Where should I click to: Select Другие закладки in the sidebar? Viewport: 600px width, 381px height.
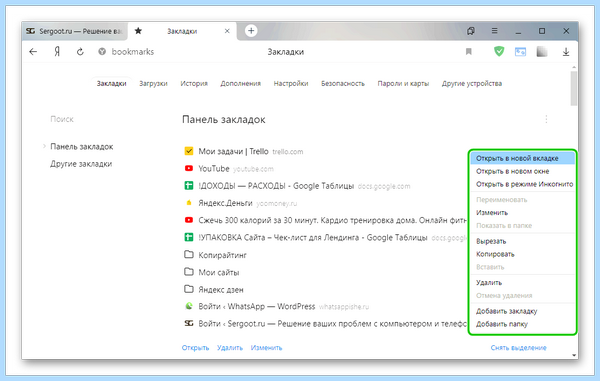(x=81, y=164)
